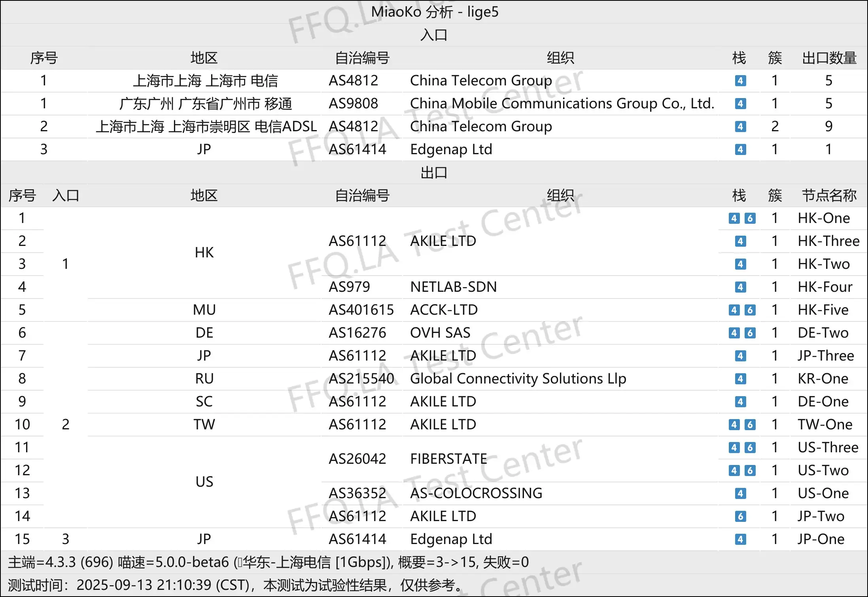Image resolution: width=868 pixels, height=597 pixels.
Task: Click the 出口 section heading
Action: pyautogui.click(x=434, y=173)
